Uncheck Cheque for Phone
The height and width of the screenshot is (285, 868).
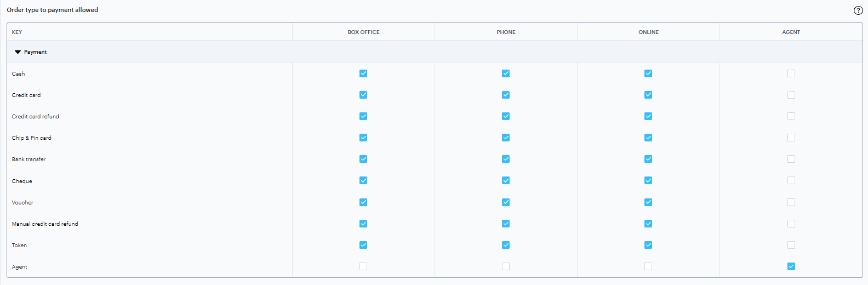pyautogui.click(x=506, y=180)
